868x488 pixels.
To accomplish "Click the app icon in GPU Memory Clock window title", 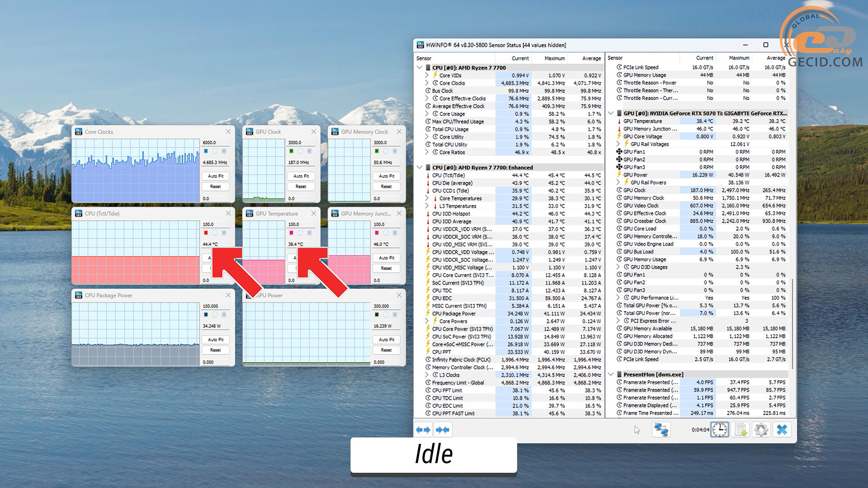I will (x=335, y=131).
